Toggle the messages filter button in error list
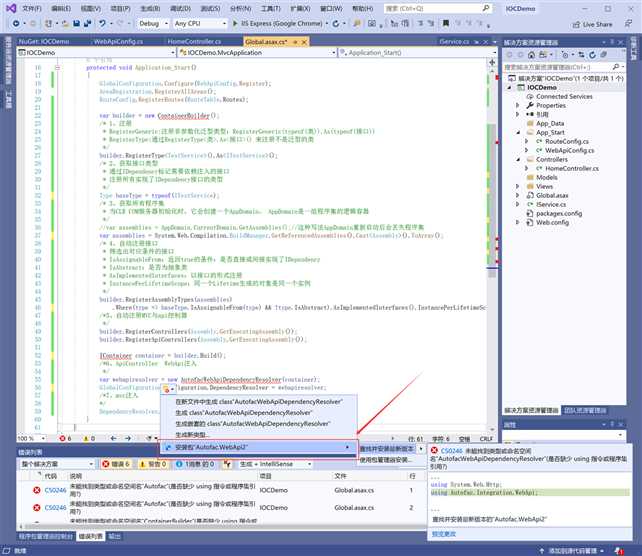The image size is (642, 556). tap(195, 464)
